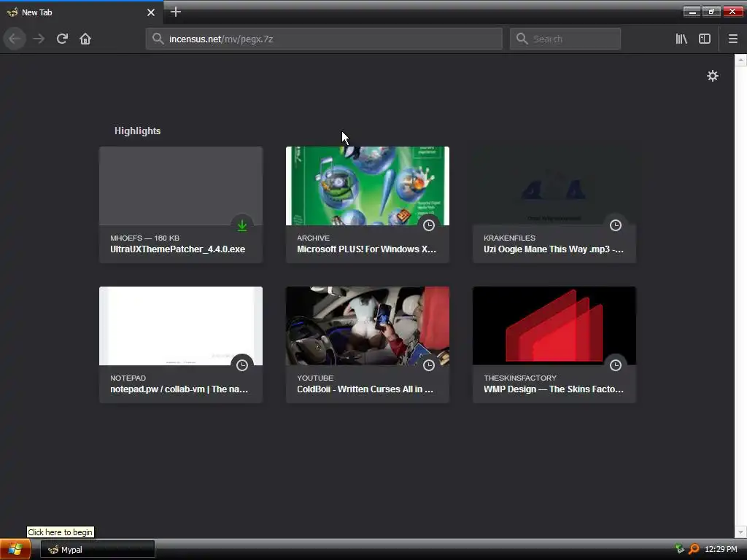Open UltraUXThemePatcher_4.4.0.exe title link
This screenshot has width=747, height=560.
tap(178, 249)
